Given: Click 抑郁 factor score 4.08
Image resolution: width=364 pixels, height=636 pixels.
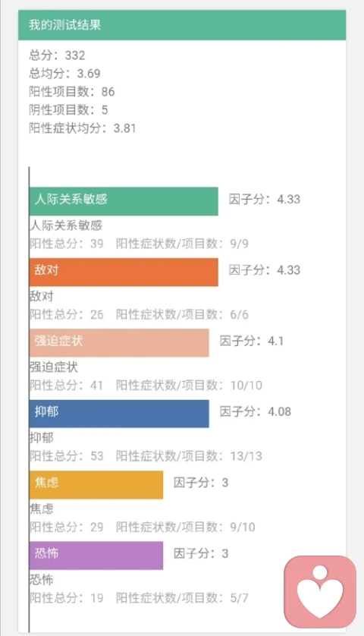Looking at the screenshot, I should click(x=256, y=411).
